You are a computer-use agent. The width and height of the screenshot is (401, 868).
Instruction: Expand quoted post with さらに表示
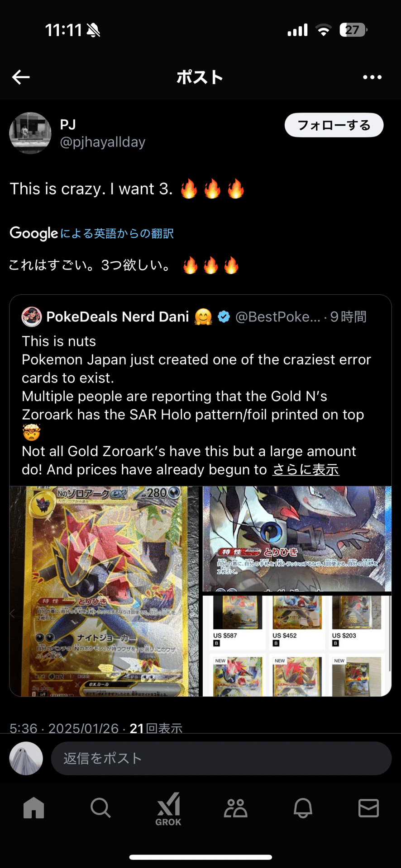(306, 469)
